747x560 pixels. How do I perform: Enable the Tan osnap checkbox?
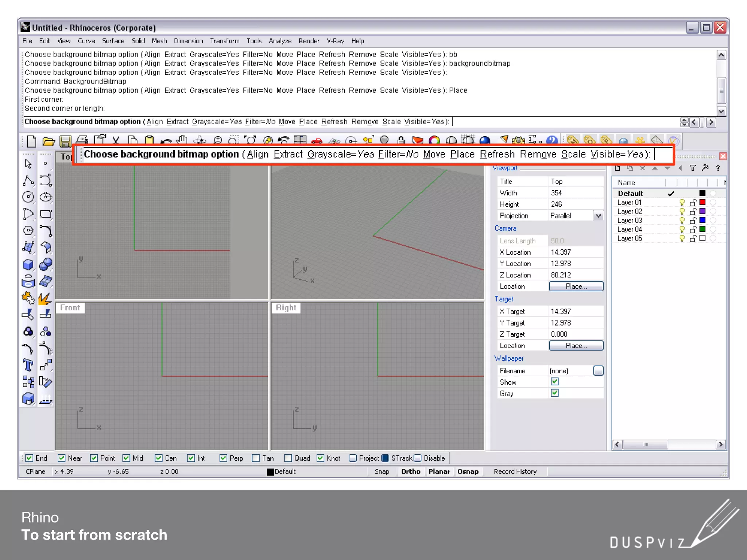click(256, 458)
